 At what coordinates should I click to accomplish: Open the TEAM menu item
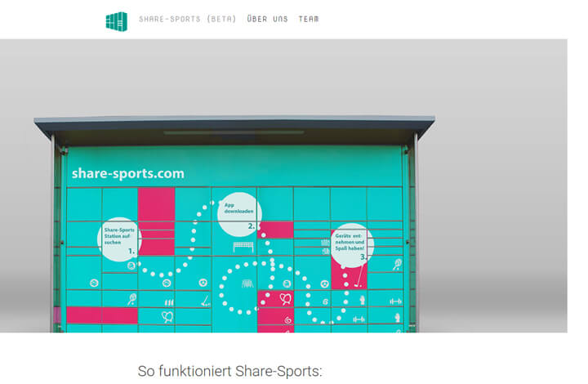309,19
